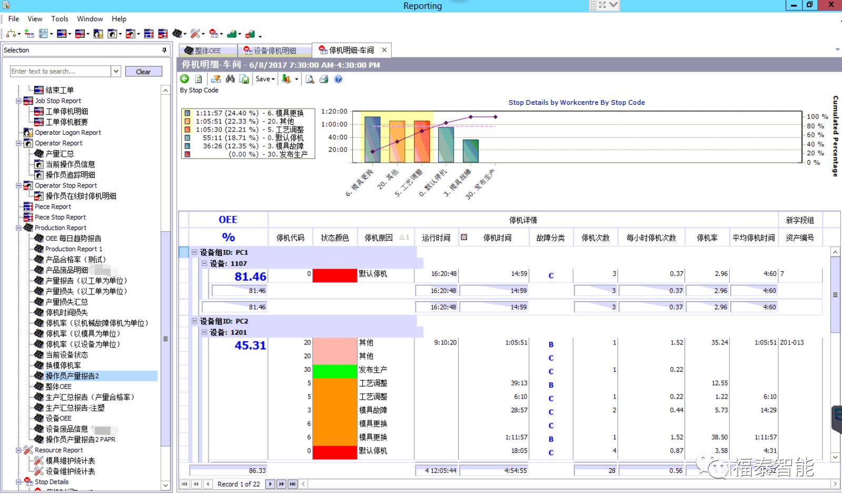Screen dimensions: 842x504
Task: Click the binoculars find icon
Action: point(230,79)
